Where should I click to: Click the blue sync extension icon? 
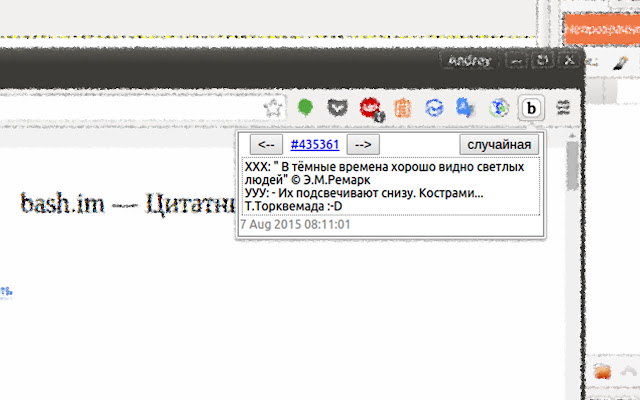click(x=434, y=108)
